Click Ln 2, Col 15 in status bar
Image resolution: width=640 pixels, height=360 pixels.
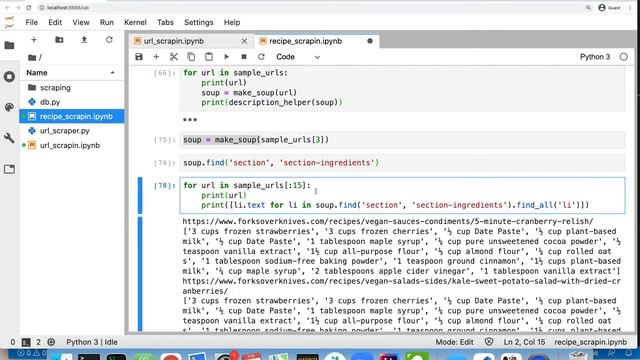(x=524, y=342)
